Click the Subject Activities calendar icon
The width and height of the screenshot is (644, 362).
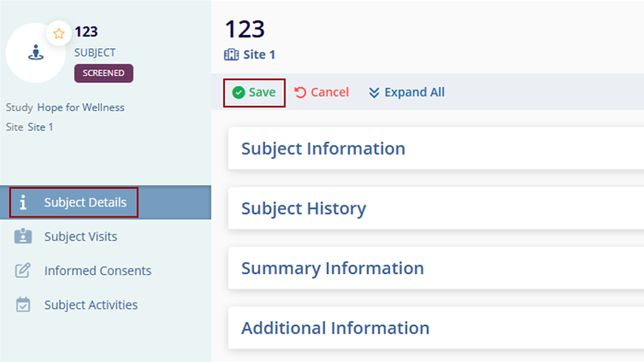coord(23,305)
